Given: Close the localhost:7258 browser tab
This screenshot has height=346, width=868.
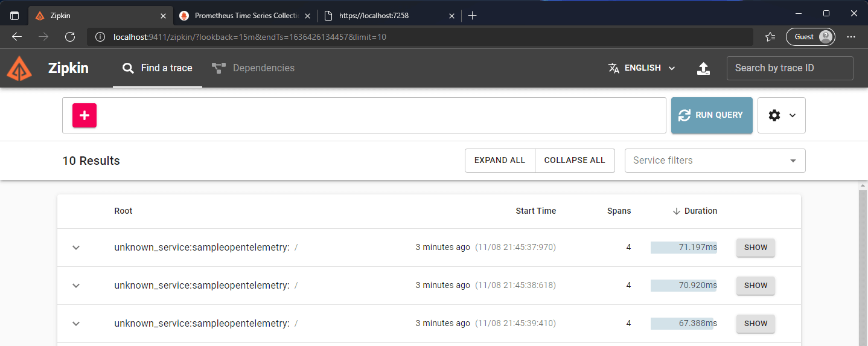Looking at the screenshot, I should click(451, 16).
